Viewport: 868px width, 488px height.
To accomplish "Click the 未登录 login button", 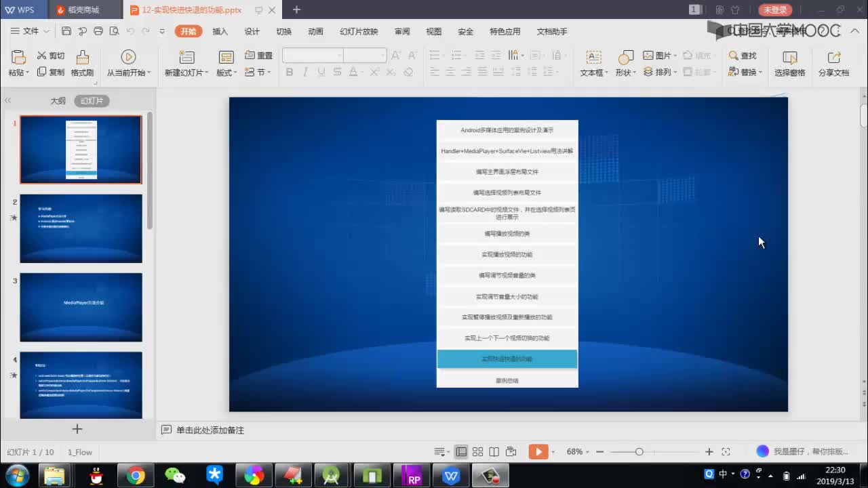I will click(775, 9).
